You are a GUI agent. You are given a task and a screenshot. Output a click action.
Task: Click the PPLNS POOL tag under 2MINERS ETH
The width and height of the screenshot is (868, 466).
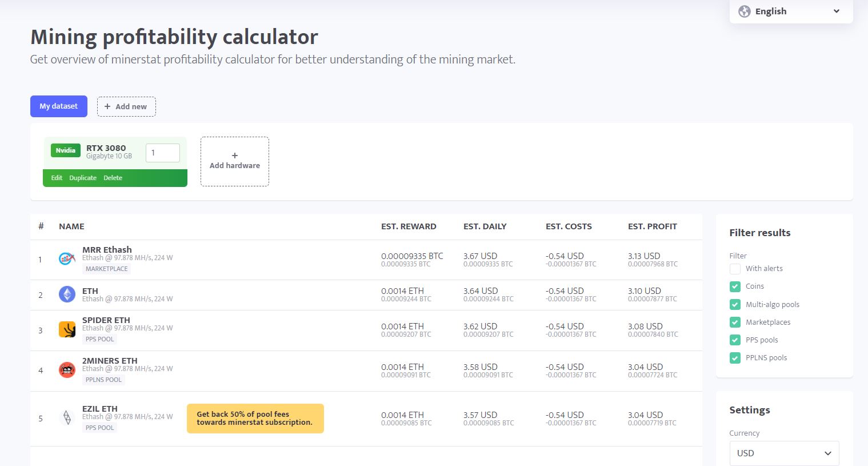click(x=103, y=380)
